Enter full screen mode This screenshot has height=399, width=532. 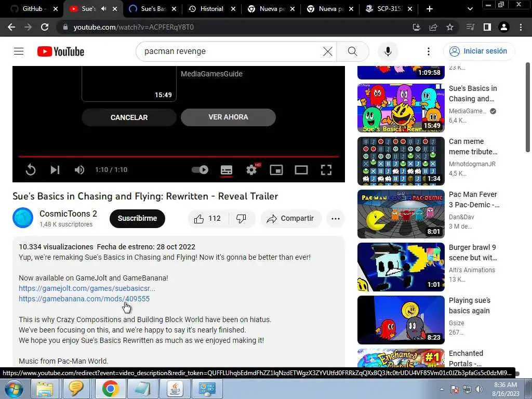326,170
